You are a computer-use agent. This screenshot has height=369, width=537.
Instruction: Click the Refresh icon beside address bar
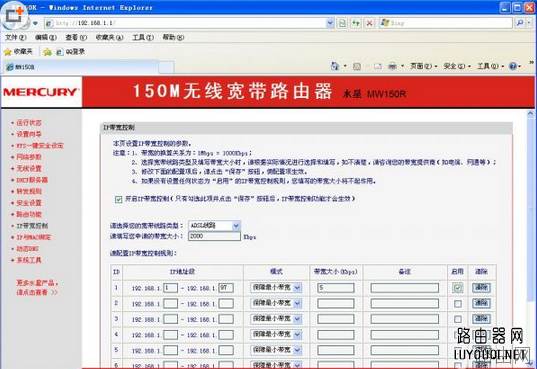(356, 23)
